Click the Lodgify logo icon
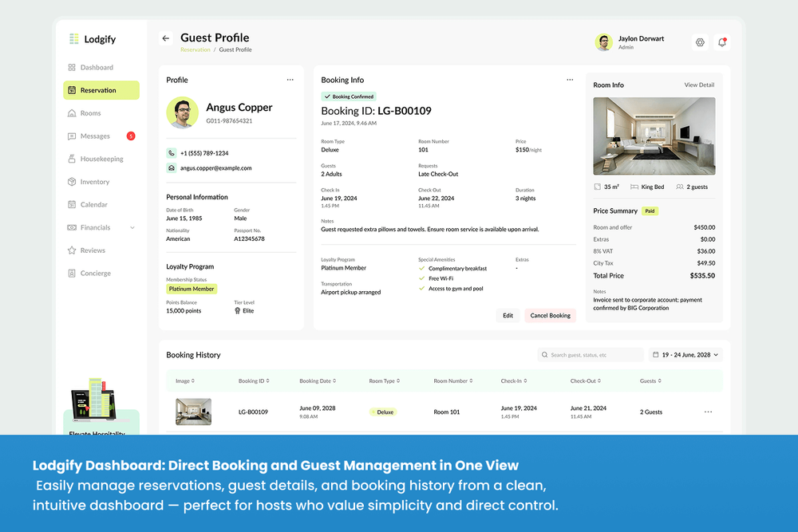The width and height of the screenshot is (798, 532). pos(73,38)
